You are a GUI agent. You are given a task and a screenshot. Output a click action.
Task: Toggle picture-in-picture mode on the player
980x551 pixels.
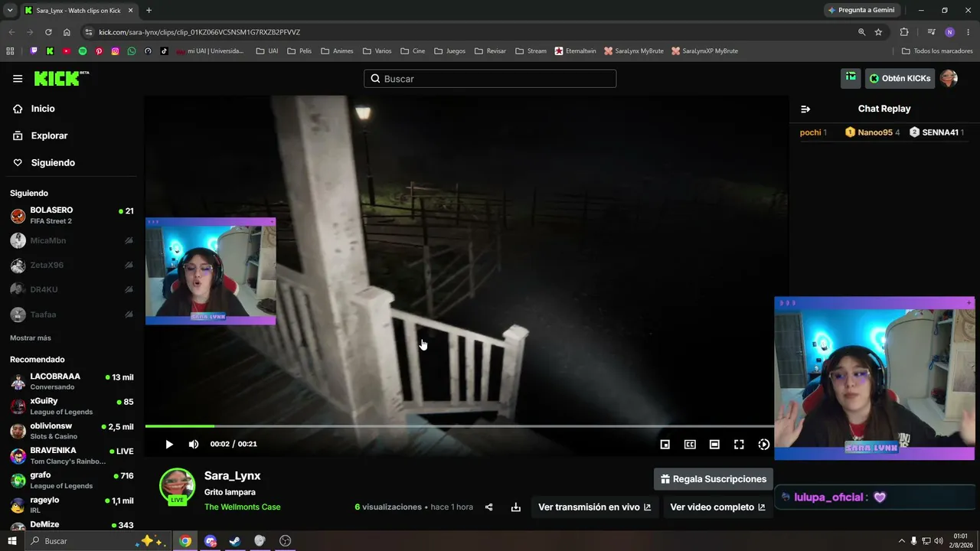(x=665, y=445)
